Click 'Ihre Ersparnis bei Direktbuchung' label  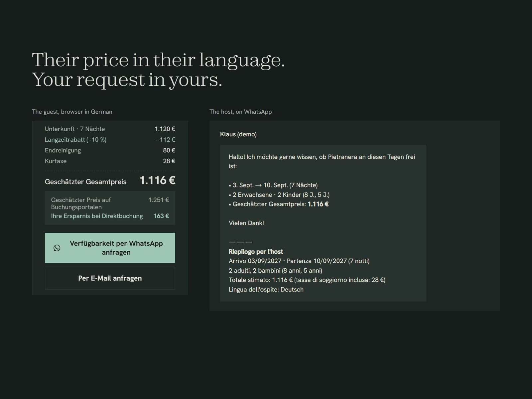(x=97, y=216)
